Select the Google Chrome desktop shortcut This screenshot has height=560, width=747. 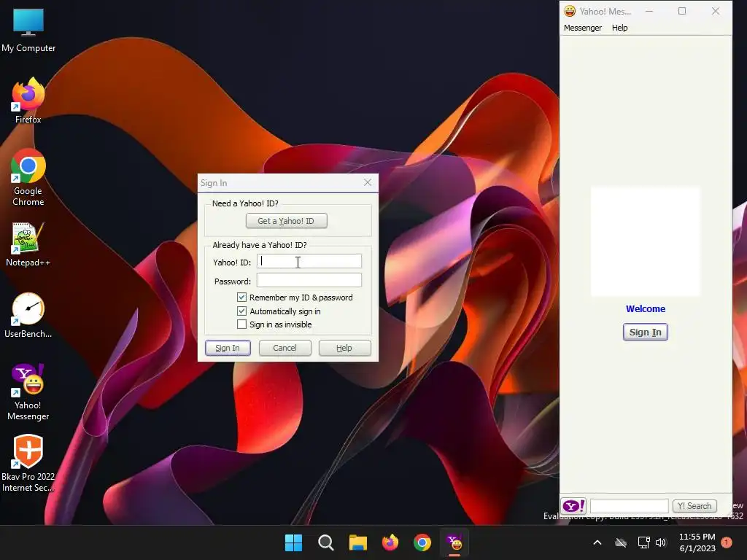pos(28,176)
